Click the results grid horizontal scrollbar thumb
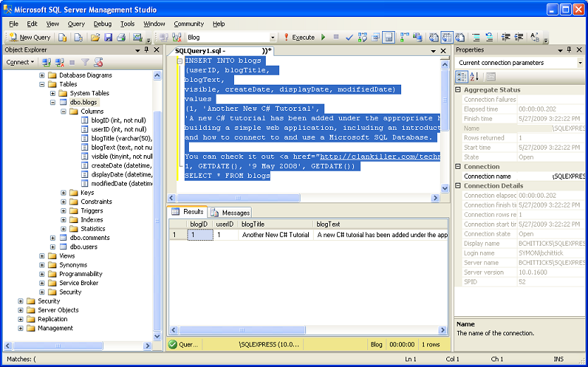The width and height of the screenshot is (588, 367). tap(243, 330)
